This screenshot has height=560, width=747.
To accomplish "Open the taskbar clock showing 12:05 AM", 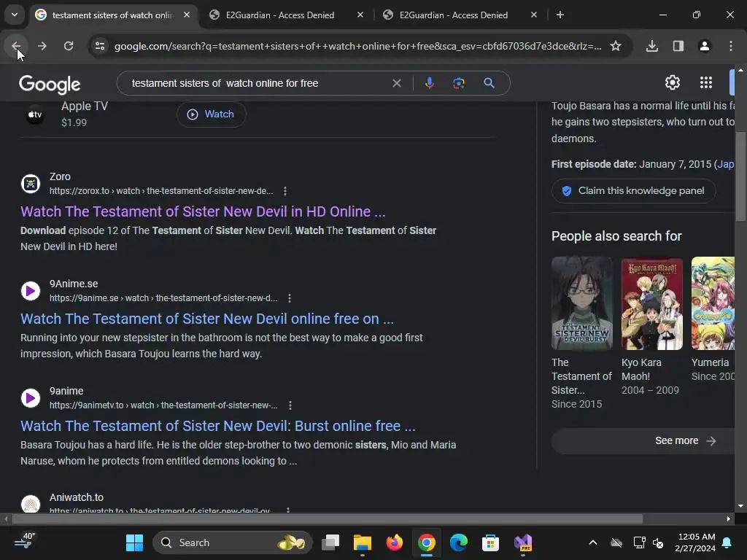I will [x=695, y=542].
